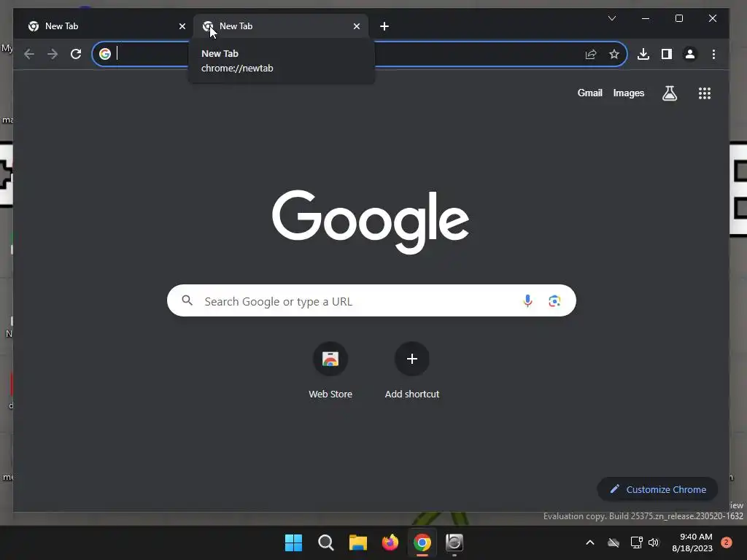Viewport: 747px width, 560px height.
Task: Open the Chrome downloads icon
Action: [x=643, y=54]
